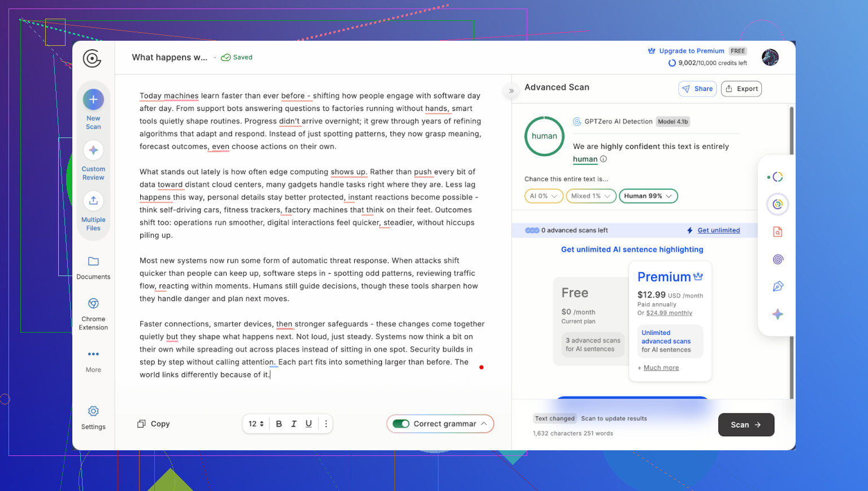The height and width of the screenshot is (491, 868).
Task: Open Custom Review from the sidebar
Action: pyautogui.click(x=93, y=150)
